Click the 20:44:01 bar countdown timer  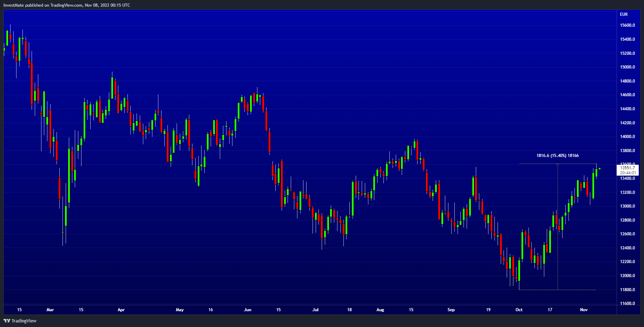(628, 173)
